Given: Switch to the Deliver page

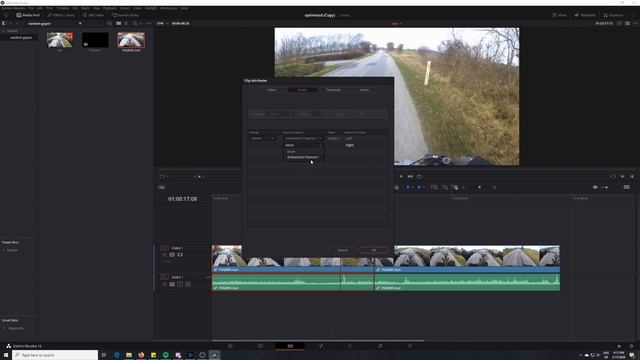Looking at the screenshot, I should click(410, 346).
